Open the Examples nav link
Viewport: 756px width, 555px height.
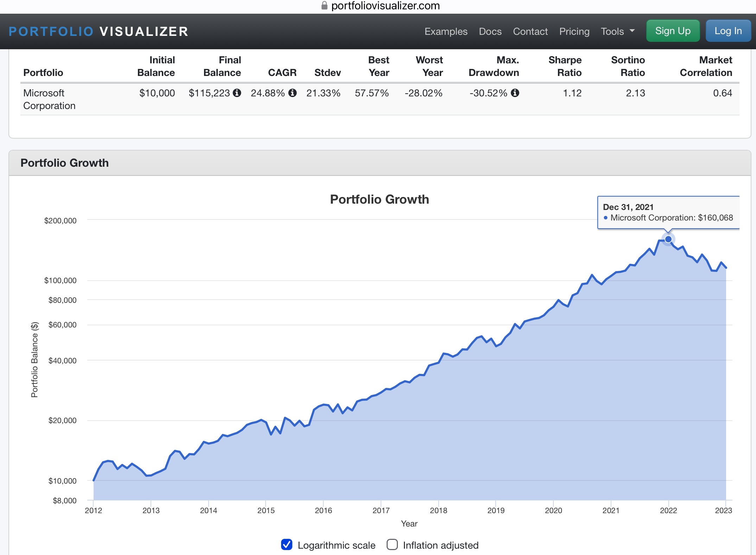click(446, 31)
